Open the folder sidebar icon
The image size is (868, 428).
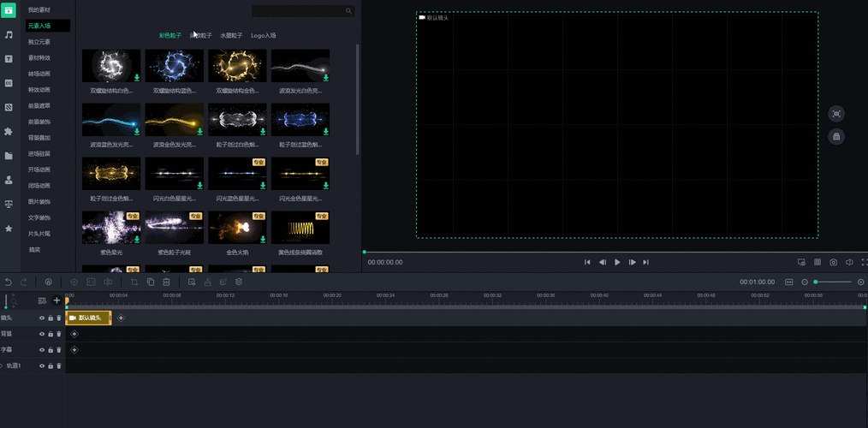9,156
